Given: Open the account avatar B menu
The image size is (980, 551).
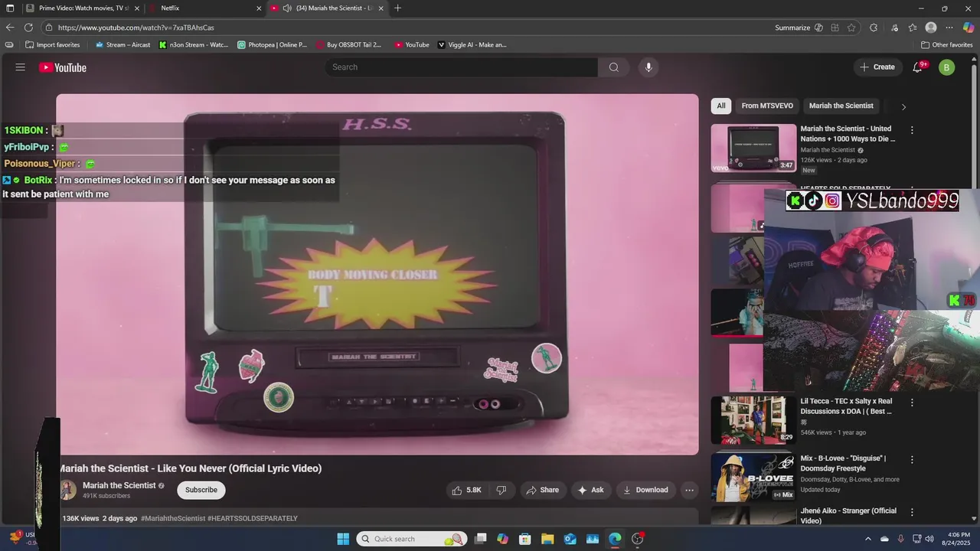Looking at the screenshot, I should 946,67.
